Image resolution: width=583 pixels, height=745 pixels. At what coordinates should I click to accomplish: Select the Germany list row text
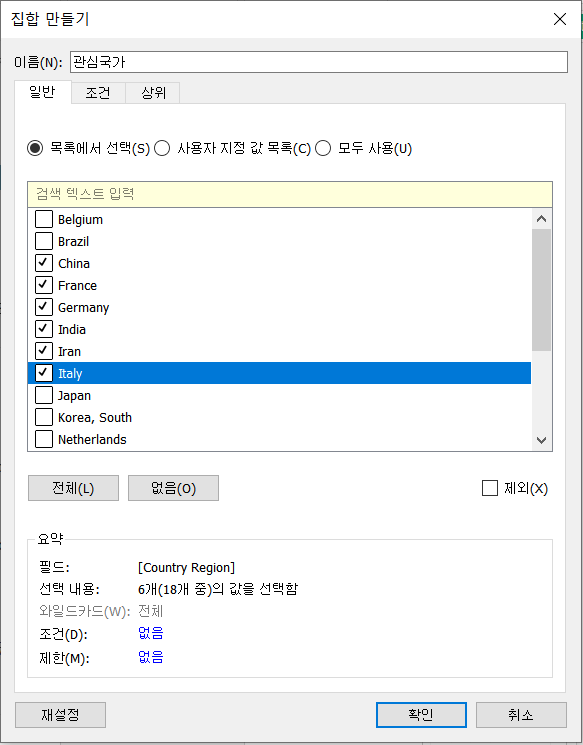click(84, 308)
